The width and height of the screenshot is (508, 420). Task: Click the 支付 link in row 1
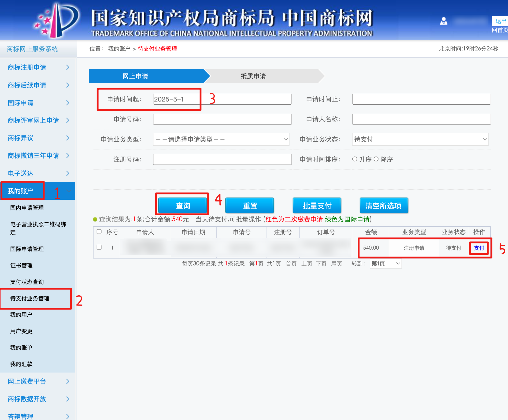(x=479, y=248)
